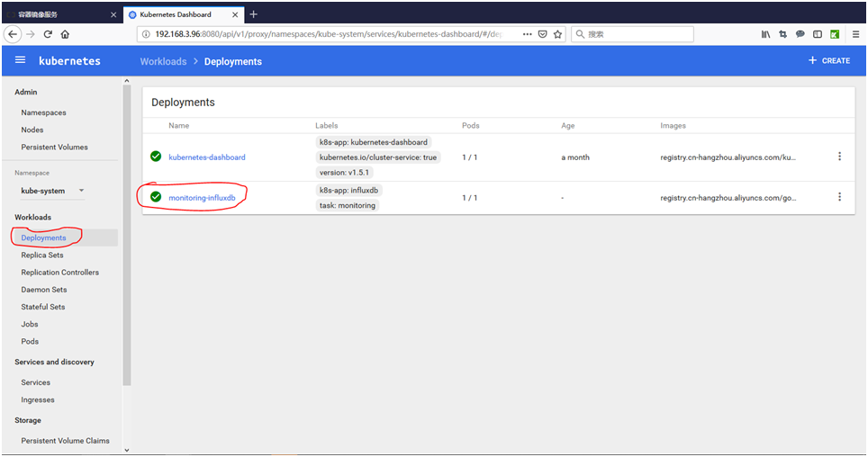Click the site info icon in address bar
The width and height of the screenshot is (868, 457).
(146, 34)
